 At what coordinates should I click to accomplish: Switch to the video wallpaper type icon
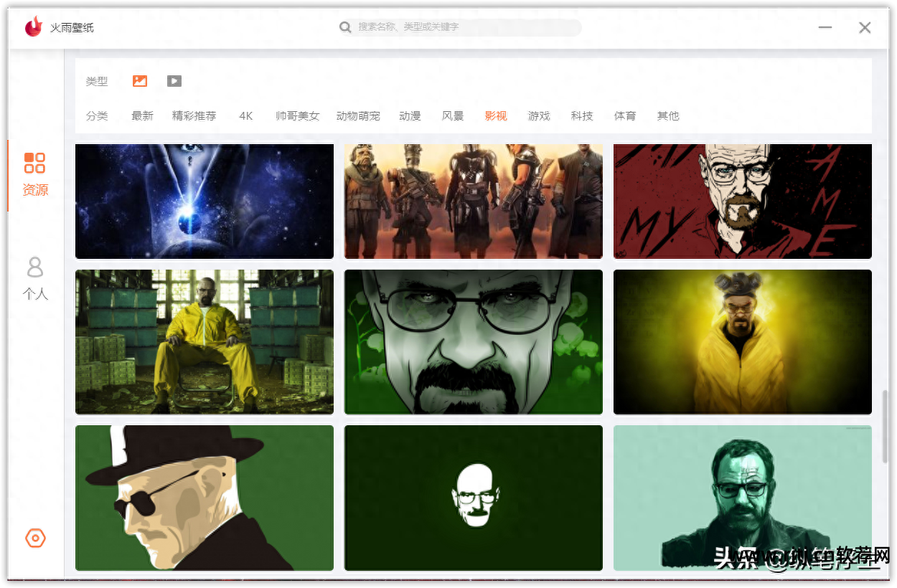click(174, 81)
